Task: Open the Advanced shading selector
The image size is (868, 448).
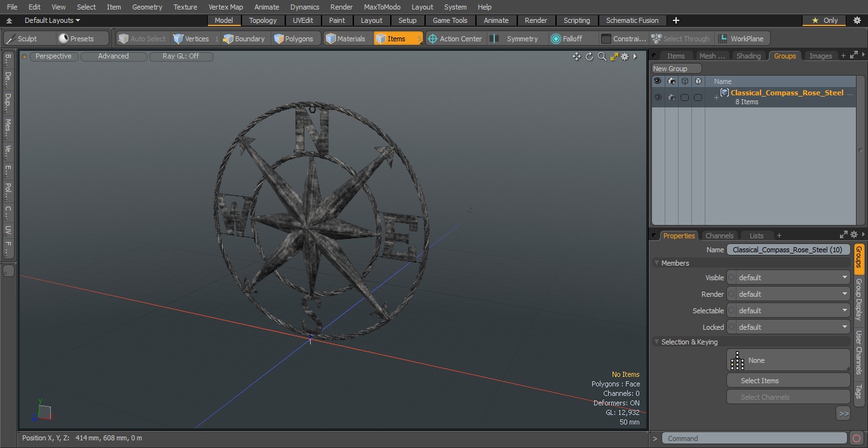Action: pyautogui.click(x=113, y=56)
